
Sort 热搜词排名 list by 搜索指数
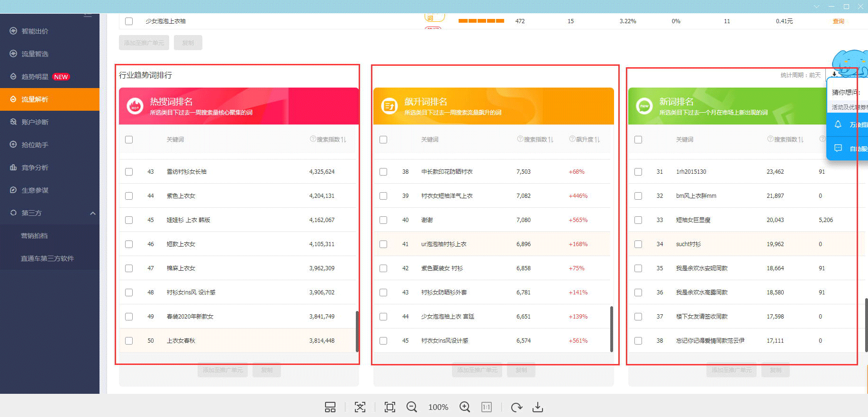pyautogui.click(x=331, y=140)
